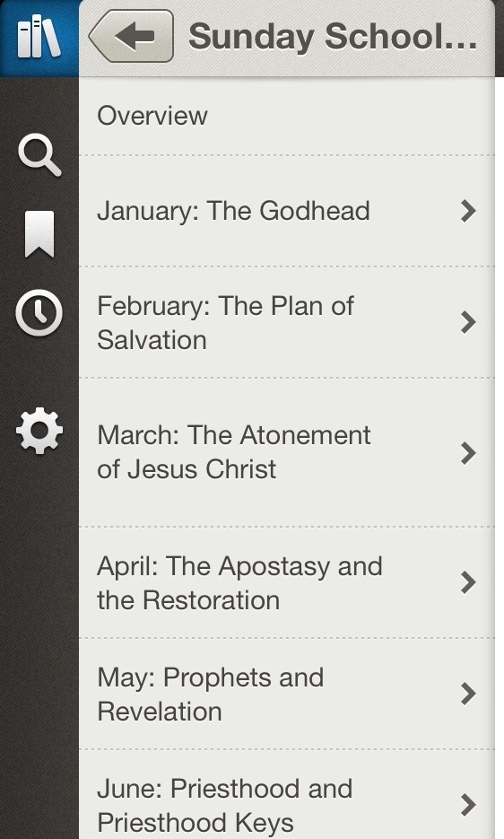
Task: Tap the Sunday School title header
Action: click(x=333, y=37)
